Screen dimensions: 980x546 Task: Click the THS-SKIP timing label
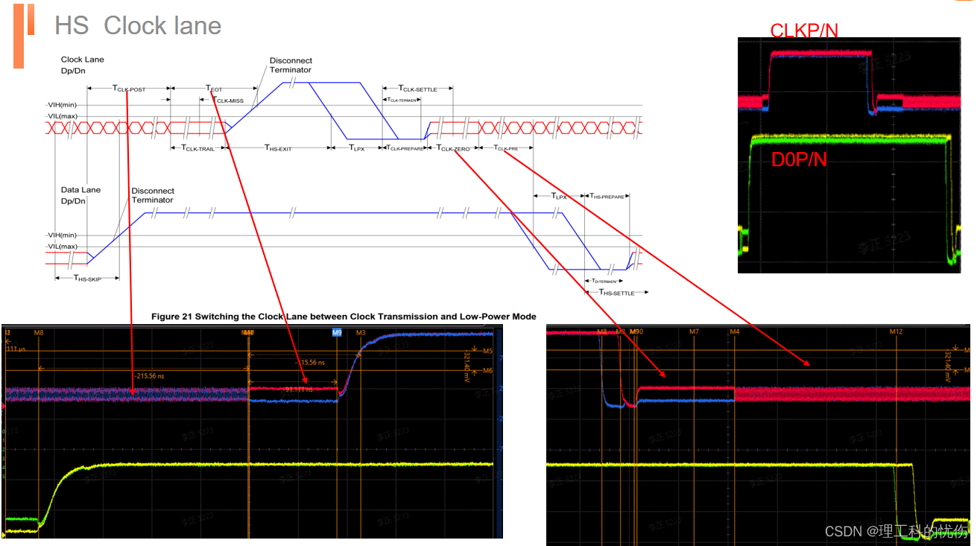tap(86, 278)
